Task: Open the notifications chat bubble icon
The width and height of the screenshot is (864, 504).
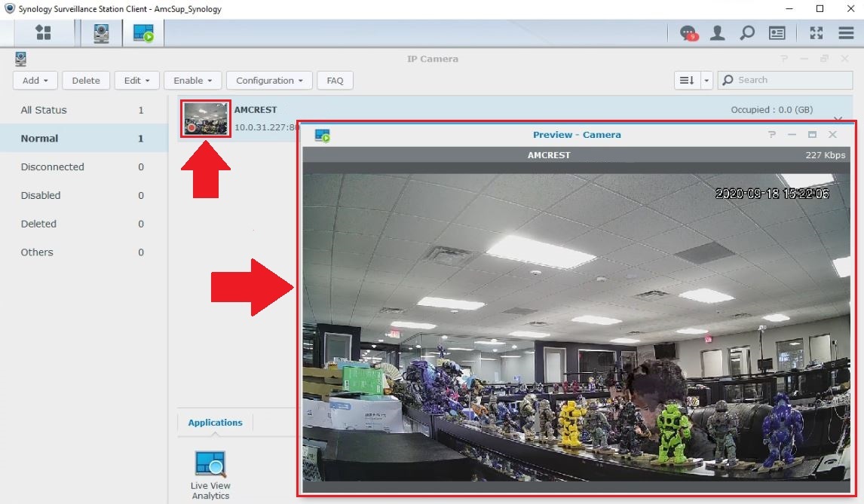Action: coord(689,34)
